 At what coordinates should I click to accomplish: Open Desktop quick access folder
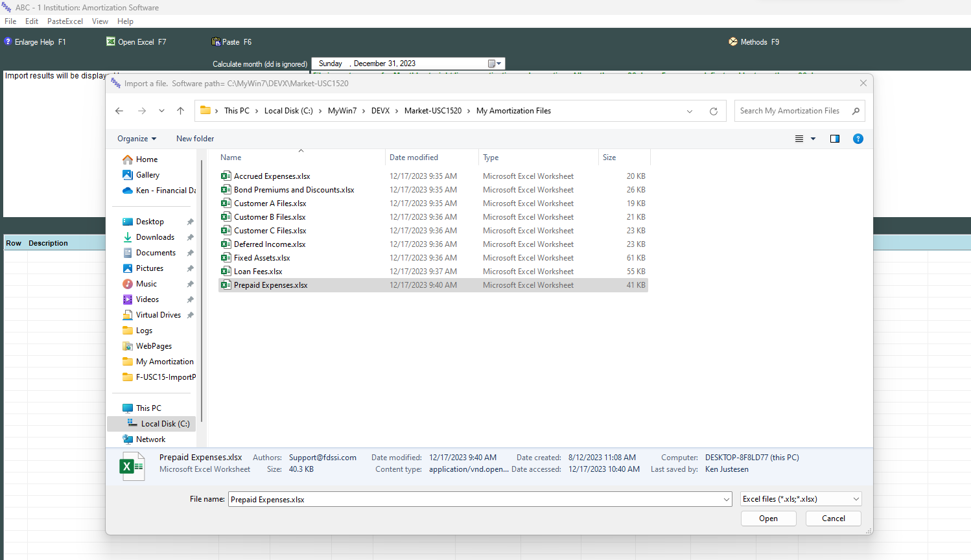150,222
